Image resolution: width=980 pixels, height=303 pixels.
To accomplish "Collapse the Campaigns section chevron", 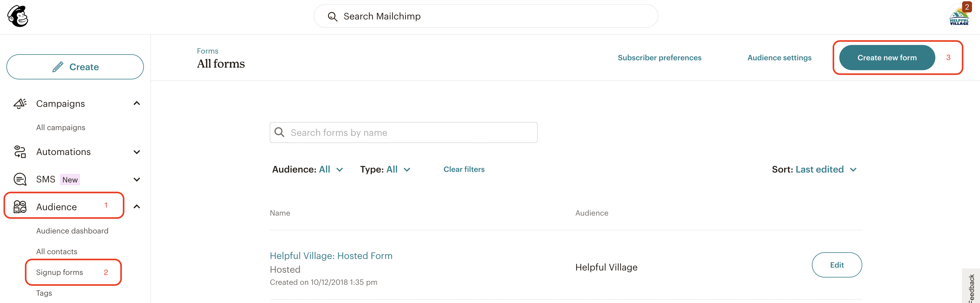I will click(137, 103).
